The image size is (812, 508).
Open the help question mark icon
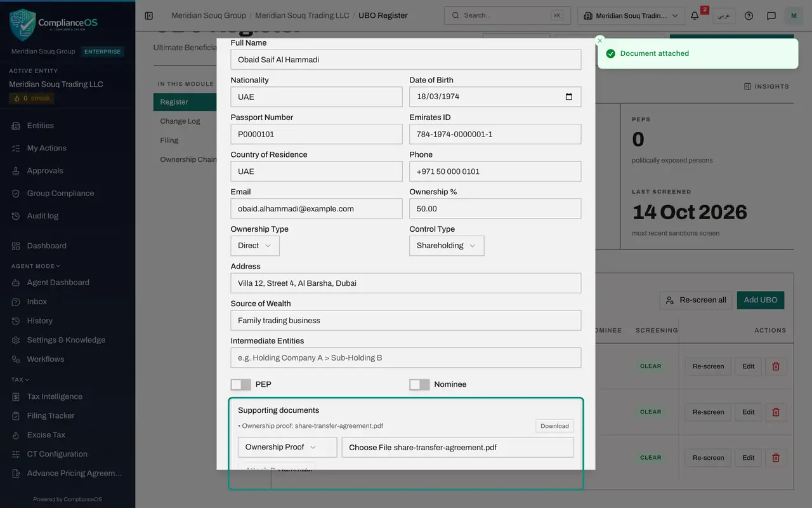[x=749, y=15]
